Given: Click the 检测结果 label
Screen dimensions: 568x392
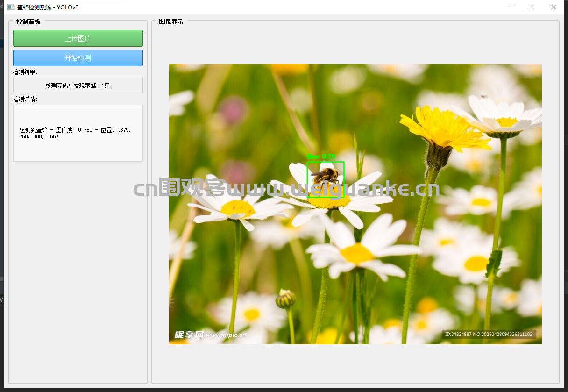Looking at the screenshot, I should coord(25,72).
